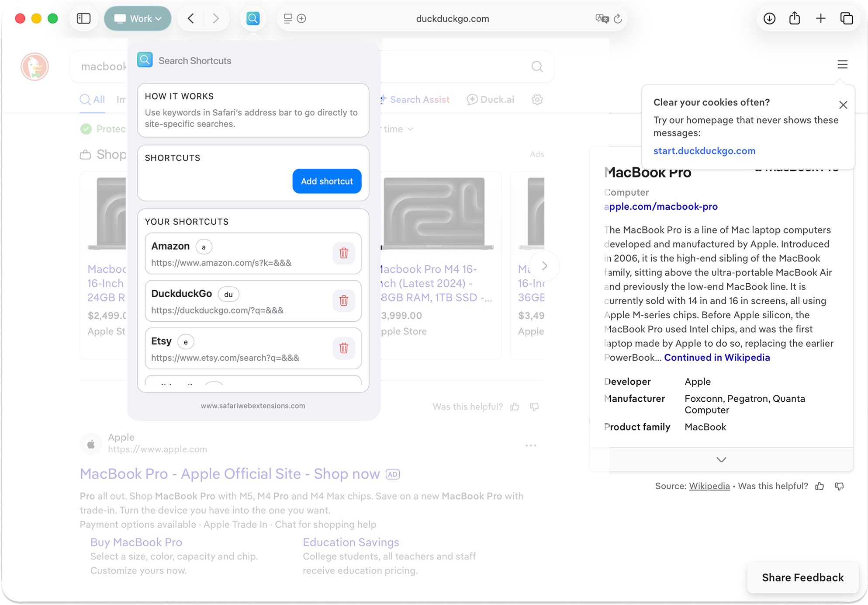Switch to the Duck.ai tab
The height and width of the screenshot is (605, 868).
pyautogui.click(x=490, y=100)
